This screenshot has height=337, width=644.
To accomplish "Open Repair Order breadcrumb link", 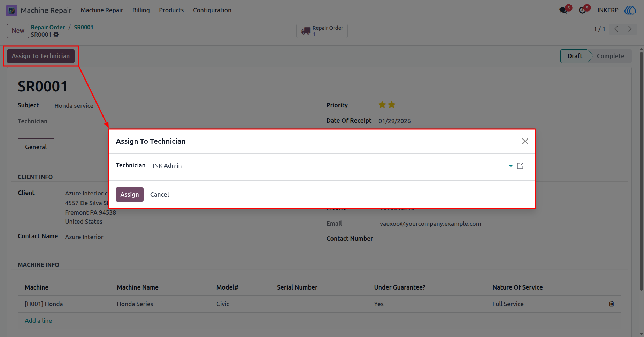I will click(x=48, y=27).
